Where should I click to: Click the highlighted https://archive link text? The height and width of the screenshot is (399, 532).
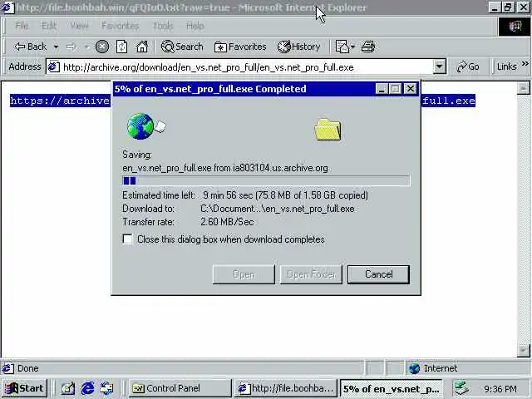[x=60, y=101]
